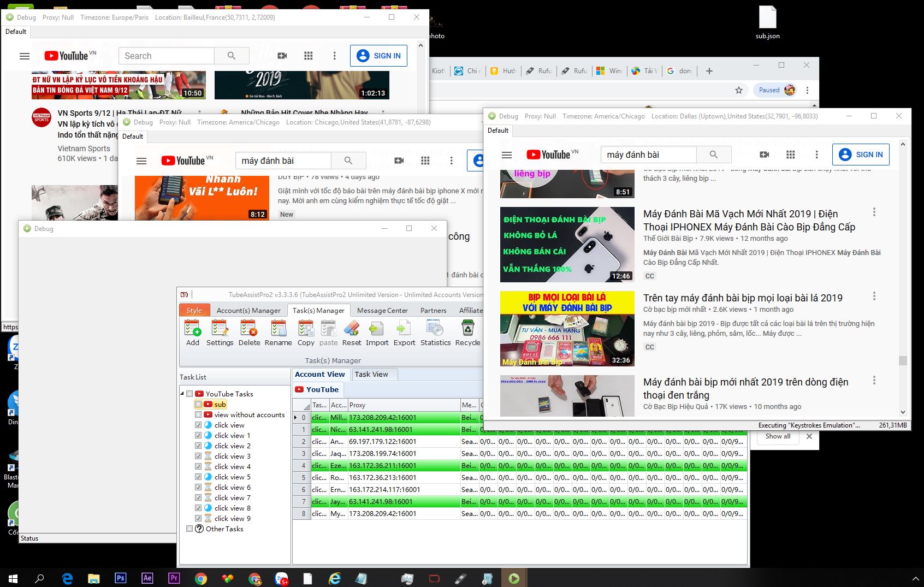Open Adobe Photoshop from the taskbar
Viewport: 924px width, 587px height.
[121, 578]
